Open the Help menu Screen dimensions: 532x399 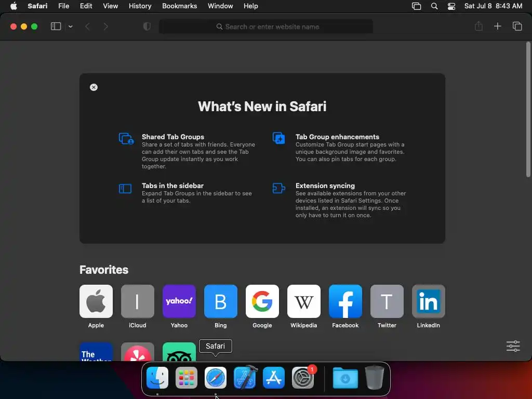click(x=251, y=6)
